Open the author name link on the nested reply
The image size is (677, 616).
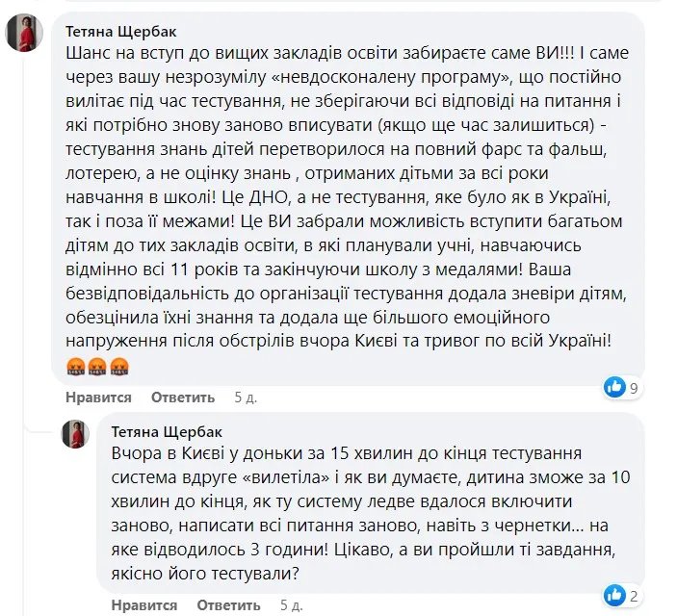click(x=167, y=431)
